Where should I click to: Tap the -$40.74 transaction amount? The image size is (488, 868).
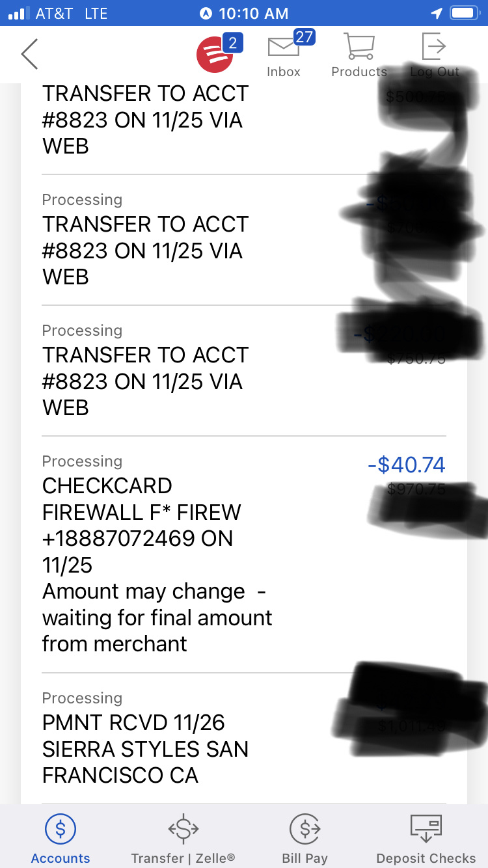(x=406, y=465)
